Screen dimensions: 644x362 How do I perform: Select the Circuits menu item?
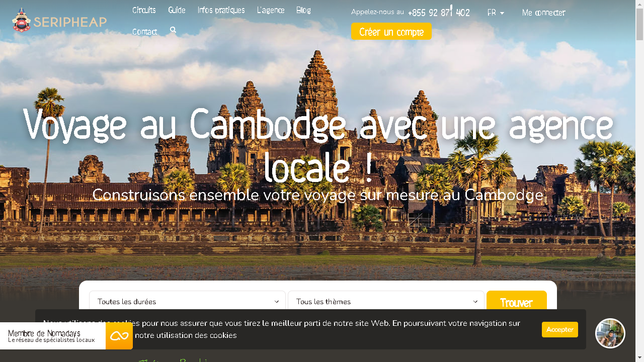144,10
